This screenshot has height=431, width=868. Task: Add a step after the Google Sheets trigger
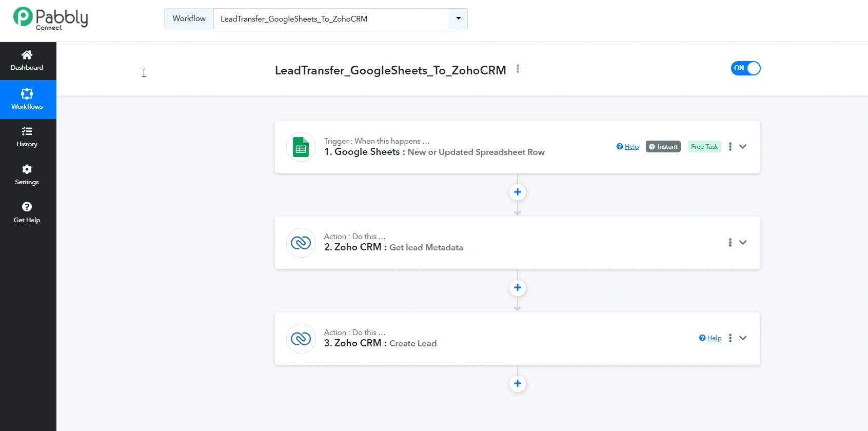pyautogui.click(x=518, y=192)
